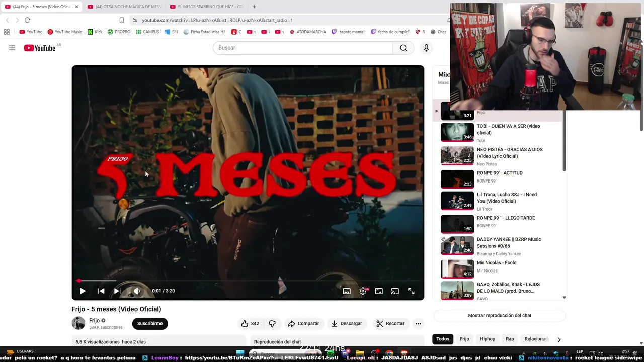Open YouTube hamburger guide menu
Image resolution: width=644 pixels, height=362 pixels.
click(x=12, y=48)
